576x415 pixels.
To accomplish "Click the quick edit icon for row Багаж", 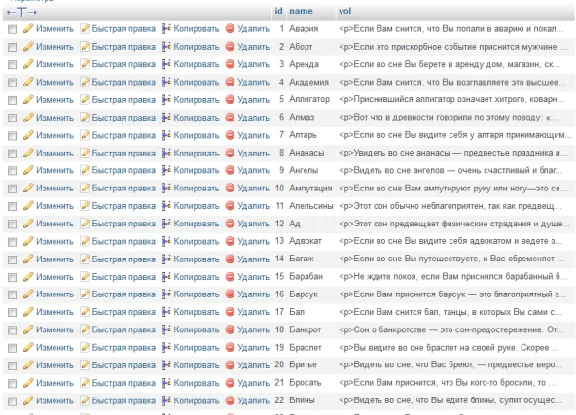I will [85, 259].
